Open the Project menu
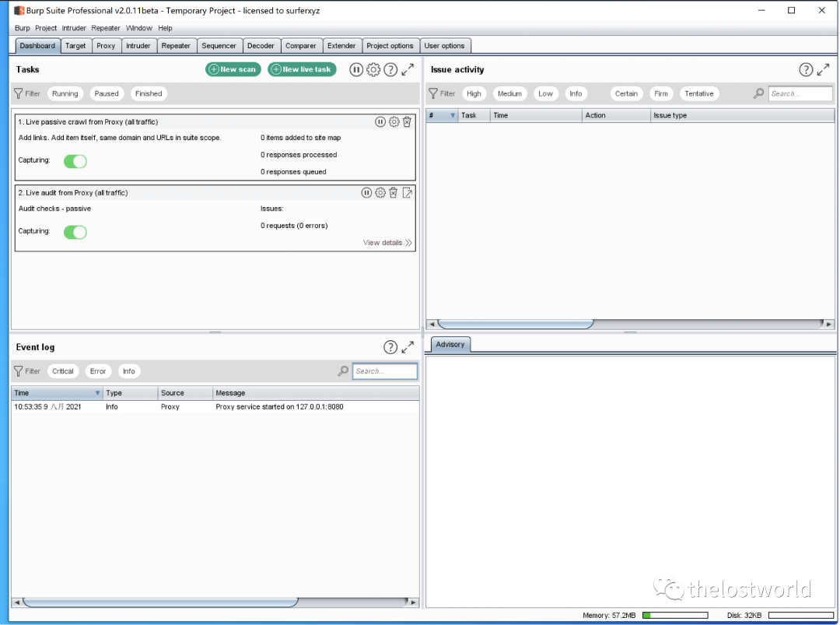Viewport: 840px width, 625px height. tap(46, 28)
